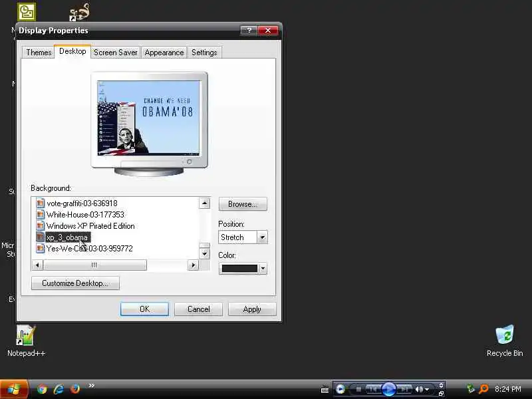This screenshot has width=532, height=399.
Task: Select the Recycle Bin desktop icon
Action: (505, 340)
